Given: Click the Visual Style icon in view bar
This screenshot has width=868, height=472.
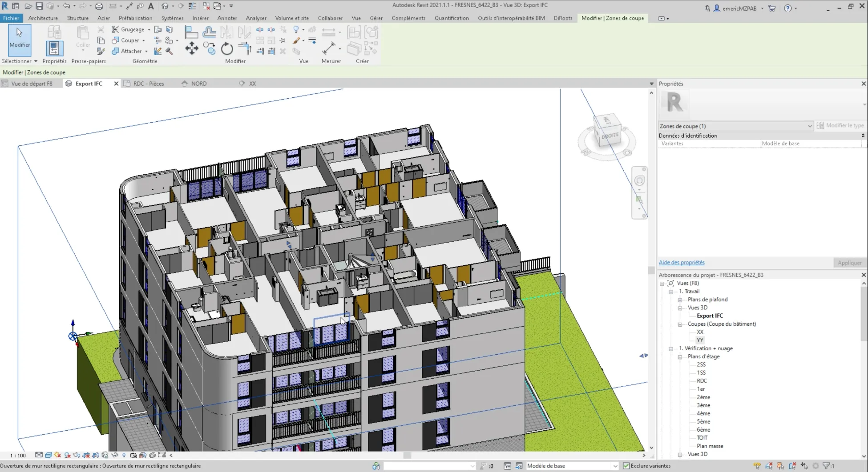Looking at the screenshot, I should [x=48, y=455].
